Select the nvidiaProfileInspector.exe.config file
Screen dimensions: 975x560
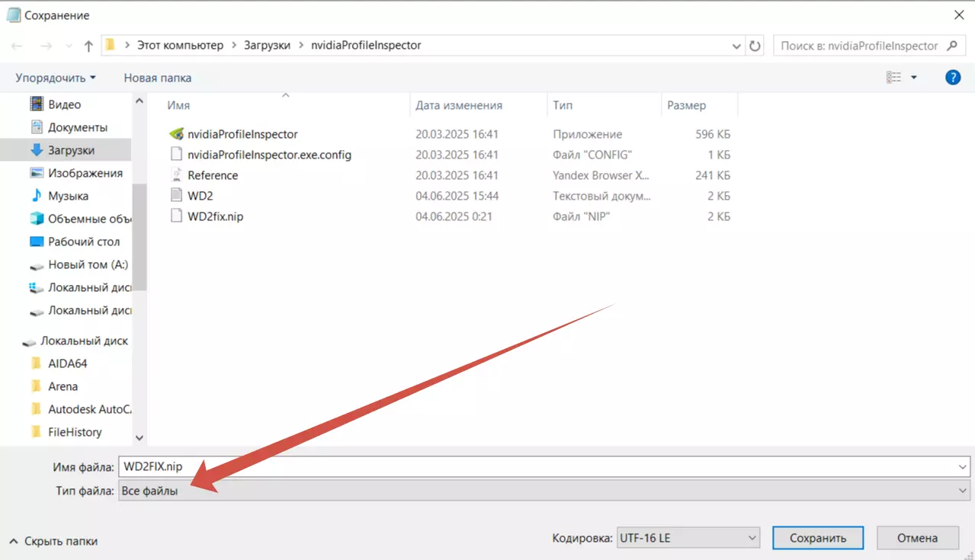[x=269, y=155]
